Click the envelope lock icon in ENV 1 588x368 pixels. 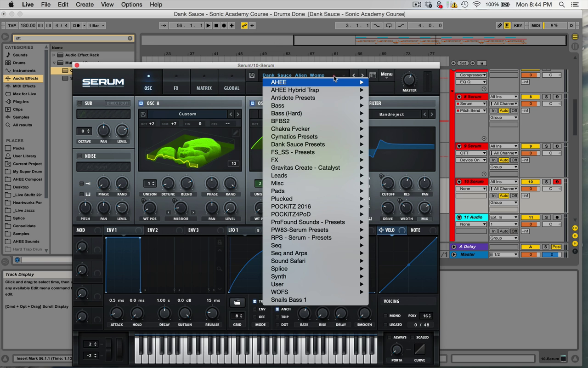point(220,242)
